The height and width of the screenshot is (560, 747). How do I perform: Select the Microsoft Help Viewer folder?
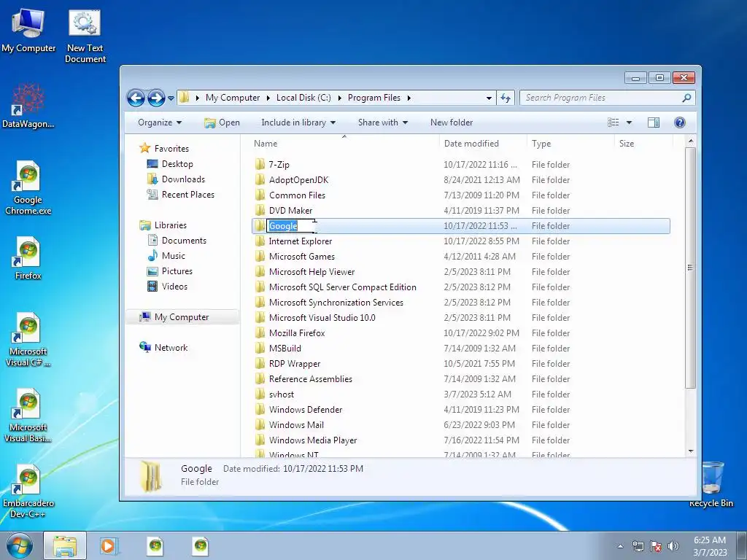tap(311, 272)
